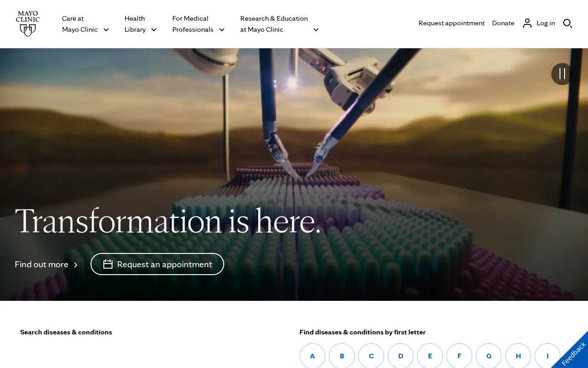This screenshot has height=368, width=588.
Task: Browse diseases starting with letter G
Action: [489, 356]
